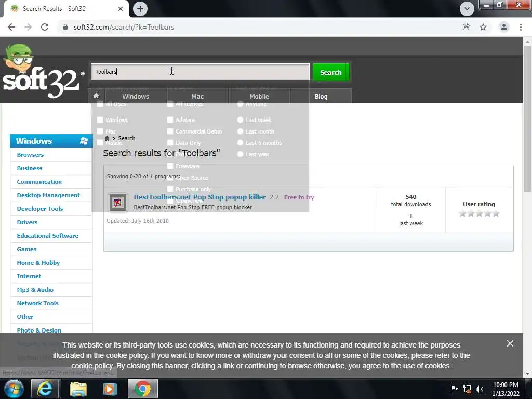Check the Freeware checkbox
The width and height of the screenshot is (532, 399).
(170, 166)
